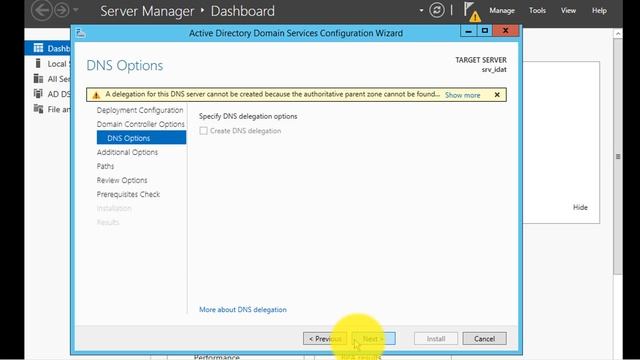Open the Help menu
640x360 pixels.
coord(599,11)
